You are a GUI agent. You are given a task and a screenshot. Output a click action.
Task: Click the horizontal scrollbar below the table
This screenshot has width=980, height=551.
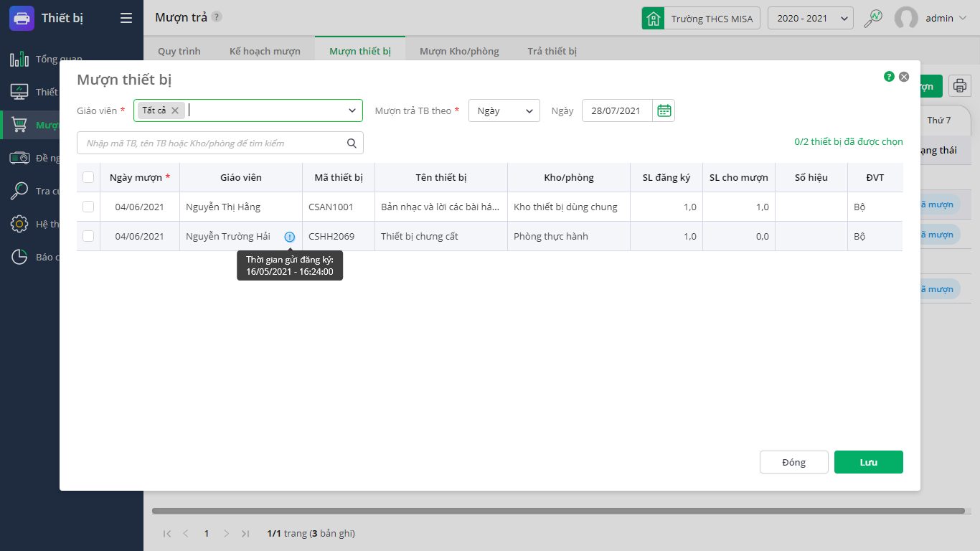(x=558, y=511)
